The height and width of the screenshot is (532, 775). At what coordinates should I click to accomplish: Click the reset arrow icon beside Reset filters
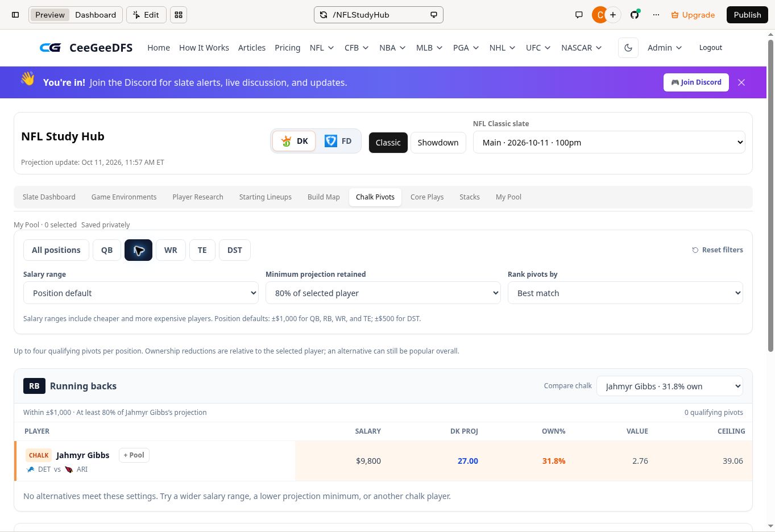[x=695, y=250]
